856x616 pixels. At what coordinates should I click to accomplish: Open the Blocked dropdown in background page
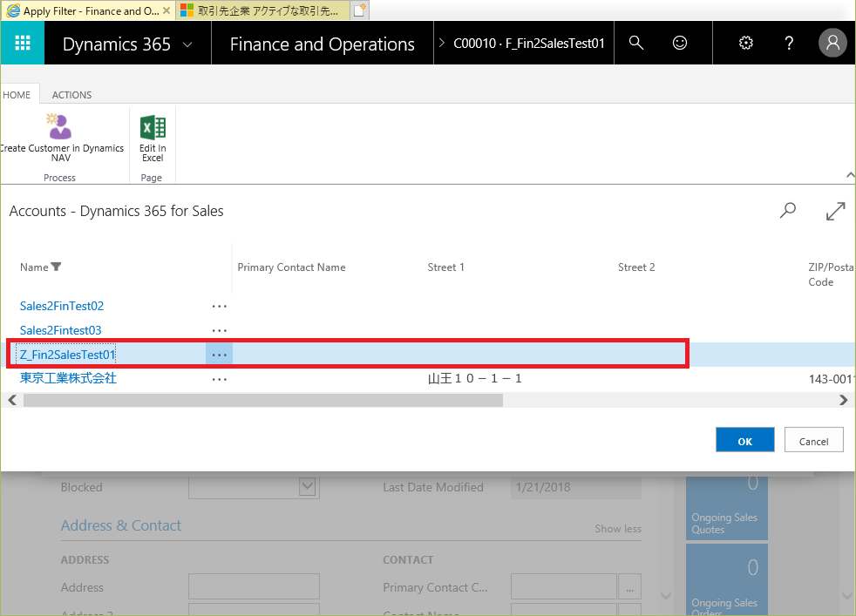pyautogui.click(x=308, y=487)
